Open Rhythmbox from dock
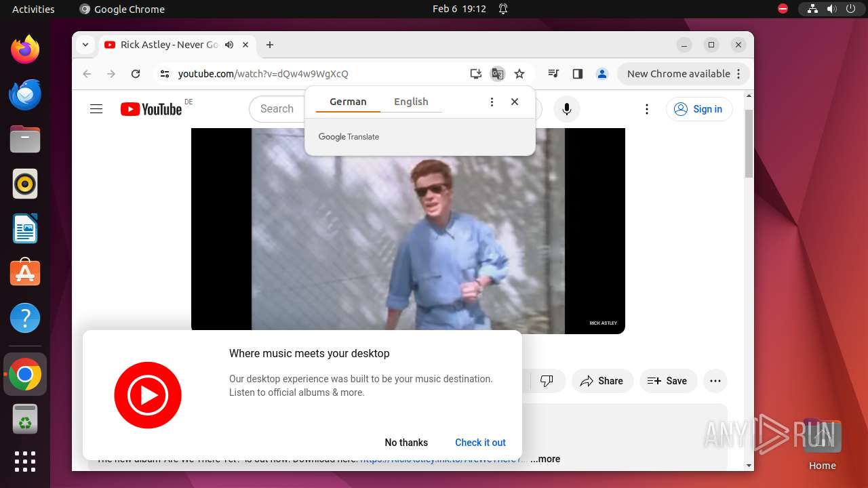This screenshot has width=868, height=488. [25, 184]
